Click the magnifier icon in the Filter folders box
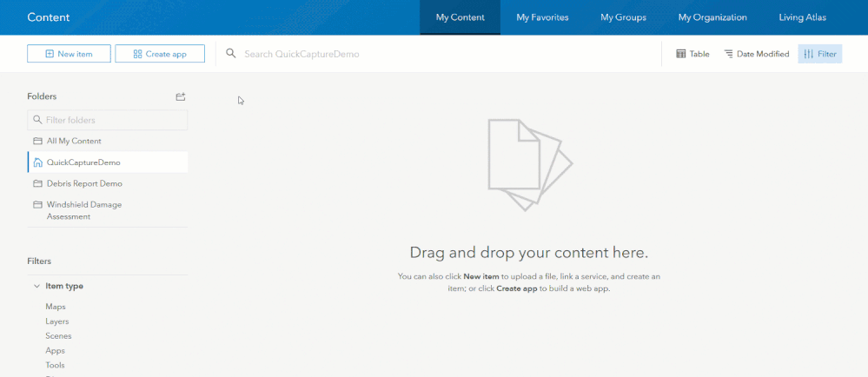The width and height of the screenshot is (868, 377). (x=37, y=120)
